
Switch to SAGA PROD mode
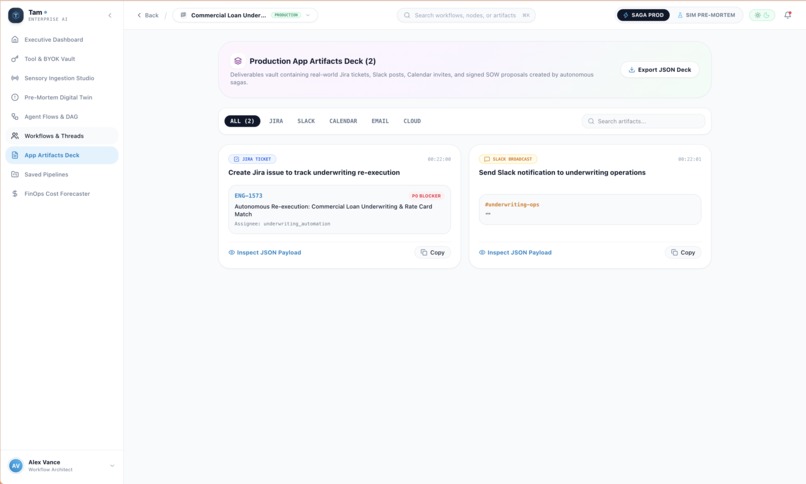(643, 15)
